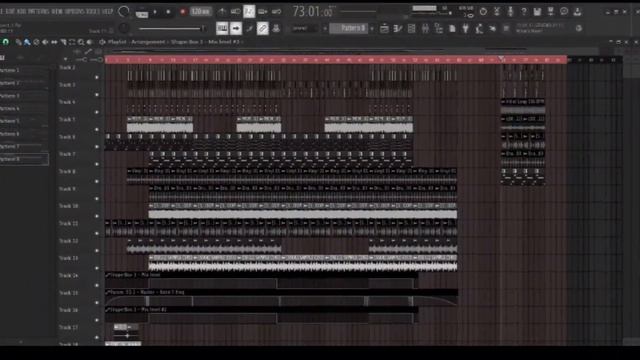This screenshot has height=360, width=640.
Task: Toggle wait for input before recording
Action: tap(236, 11)
